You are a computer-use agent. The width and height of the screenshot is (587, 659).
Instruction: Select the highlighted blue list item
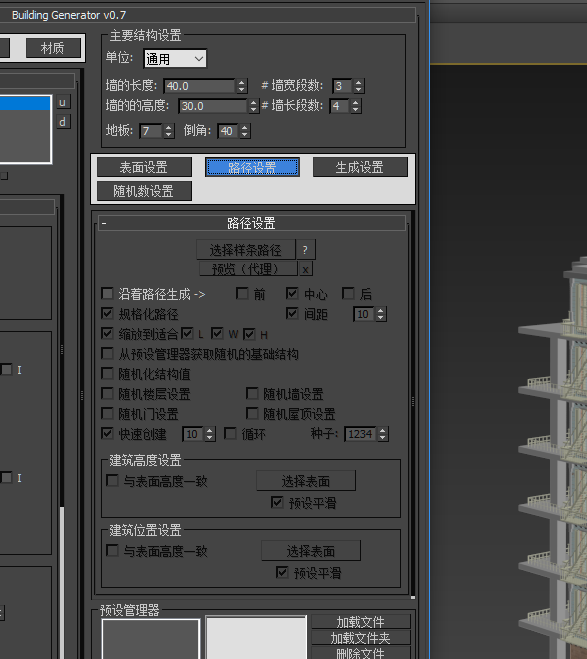[25, 103]
